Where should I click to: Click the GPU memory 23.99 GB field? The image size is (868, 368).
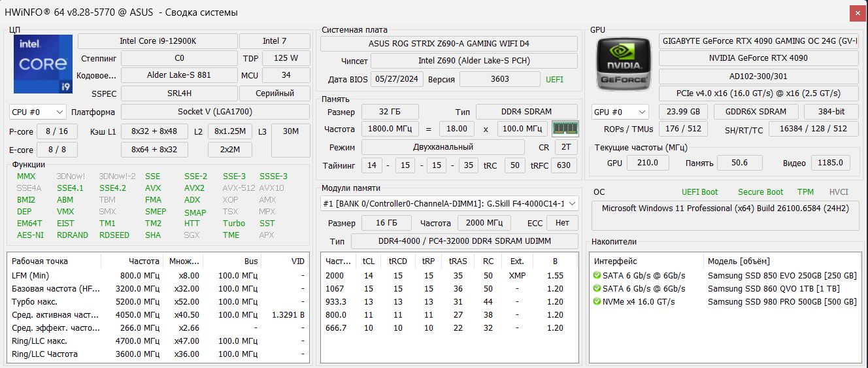684,112
